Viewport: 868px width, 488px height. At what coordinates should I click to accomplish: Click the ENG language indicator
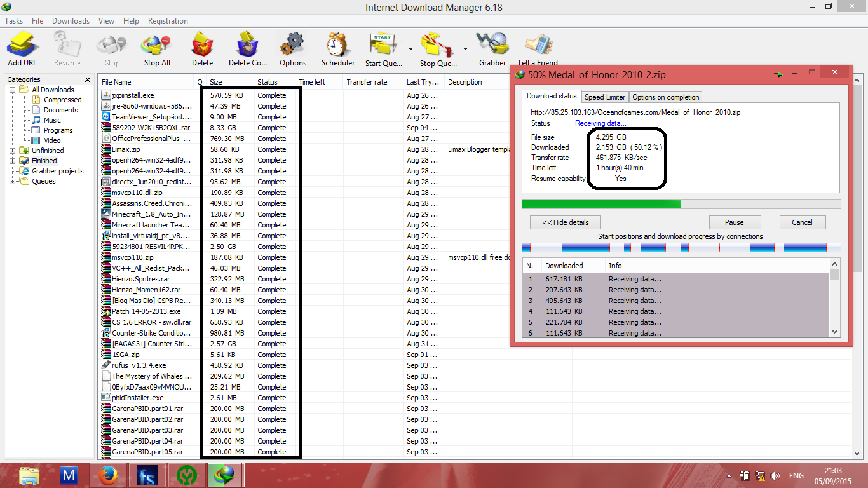point(796,475)
